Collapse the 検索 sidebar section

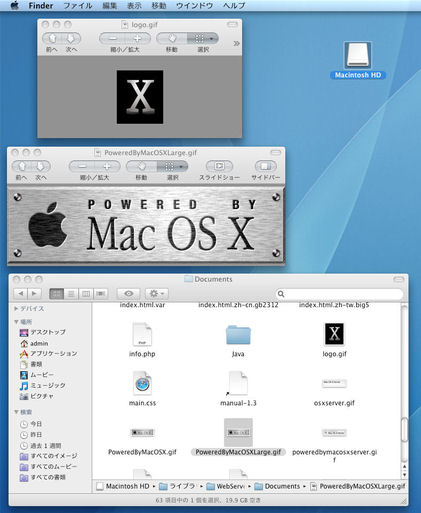tap(16, 412)
